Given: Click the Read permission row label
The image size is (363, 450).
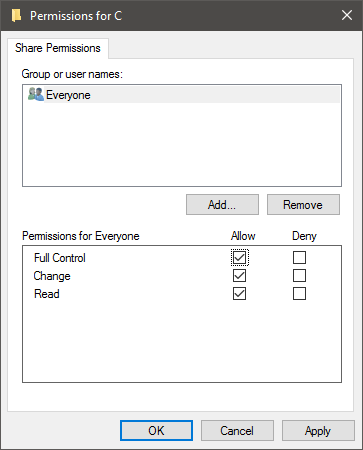Looking at the screenshot, I should pos(47,294).
